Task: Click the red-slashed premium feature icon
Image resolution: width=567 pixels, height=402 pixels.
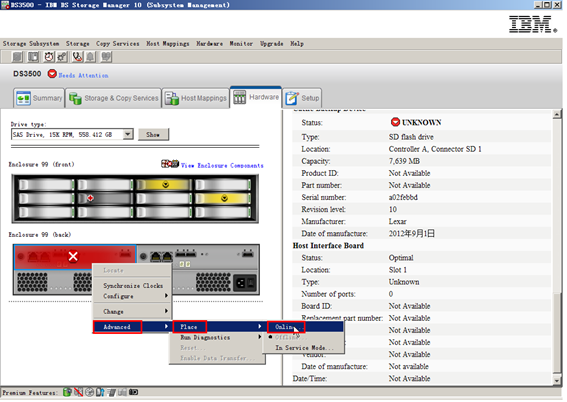Action: click(78, 392)
